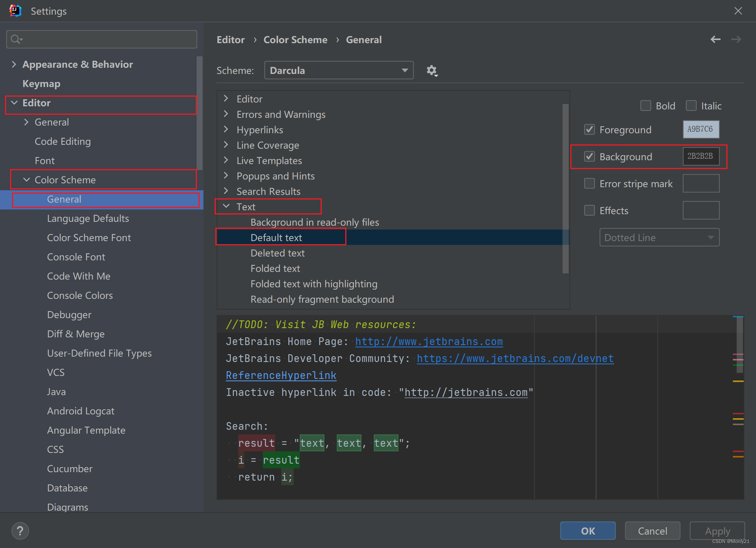Expand the Editor category in options list
Viewport: 756px width, 548px height.
pos(226,99)
